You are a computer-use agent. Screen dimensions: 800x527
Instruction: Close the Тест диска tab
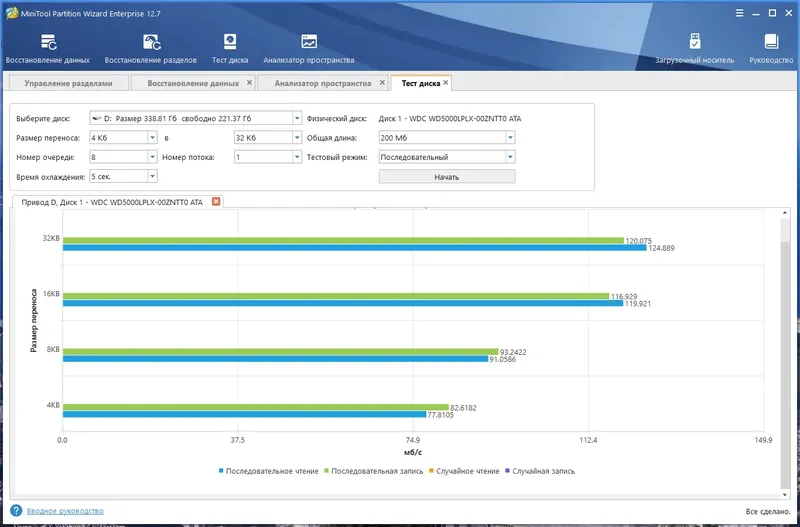[445, 83]
